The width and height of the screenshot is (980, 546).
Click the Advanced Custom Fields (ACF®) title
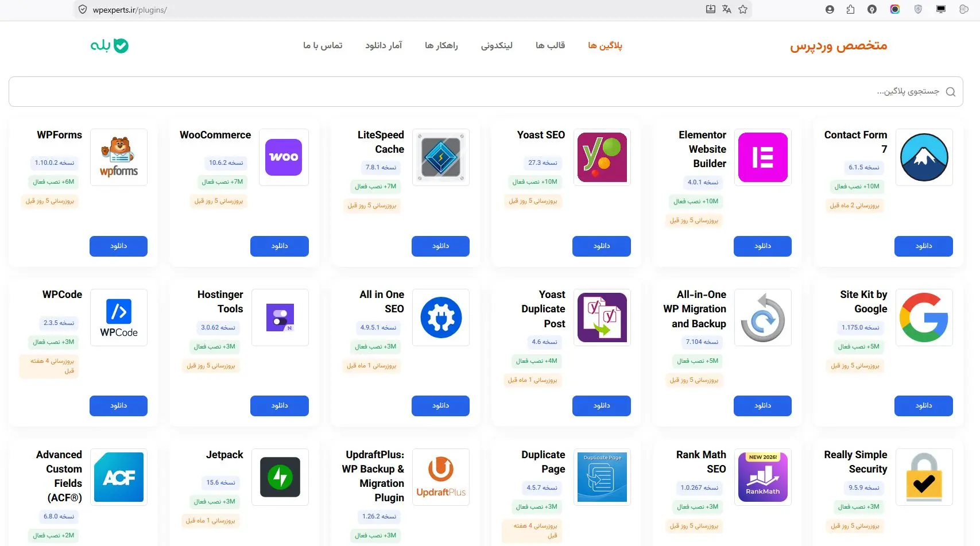(59, 476)
